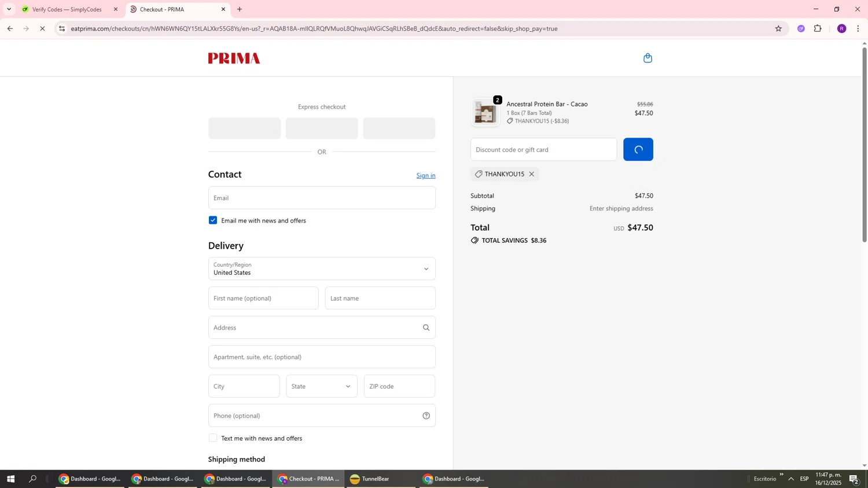The height and width of the screenshot is (488, 868).
Task: Focus the Discount code or gift card field
Action: [543, 149]
